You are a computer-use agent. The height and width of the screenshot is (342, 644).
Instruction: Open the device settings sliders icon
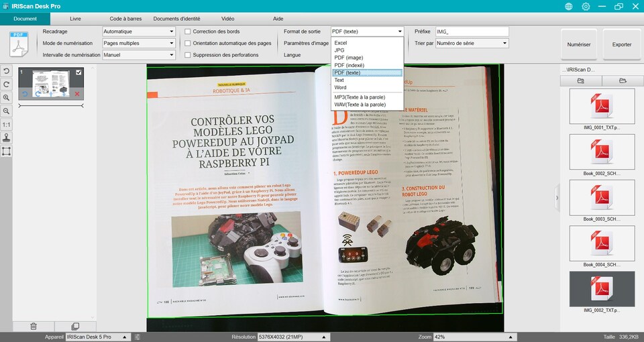pos(138,337)
